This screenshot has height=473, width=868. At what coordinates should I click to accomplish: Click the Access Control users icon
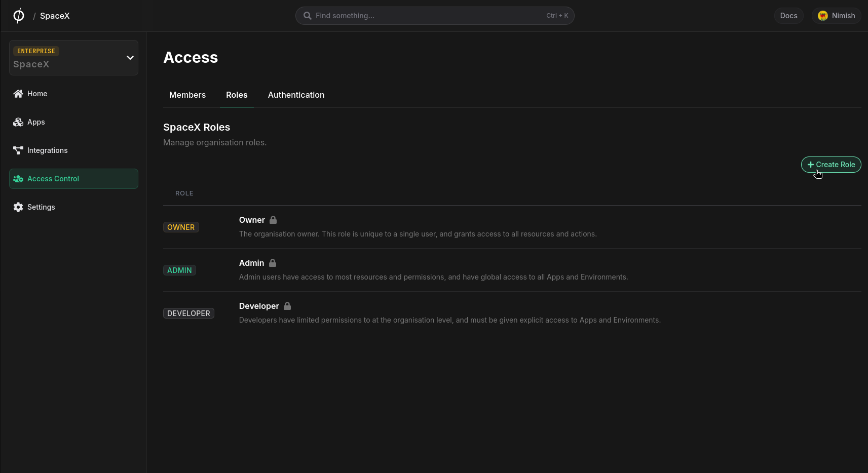[18, 179]
